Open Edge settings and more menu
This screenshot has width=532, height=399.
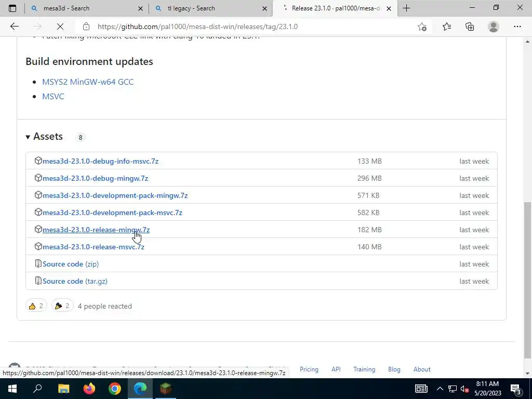point(517,26)
